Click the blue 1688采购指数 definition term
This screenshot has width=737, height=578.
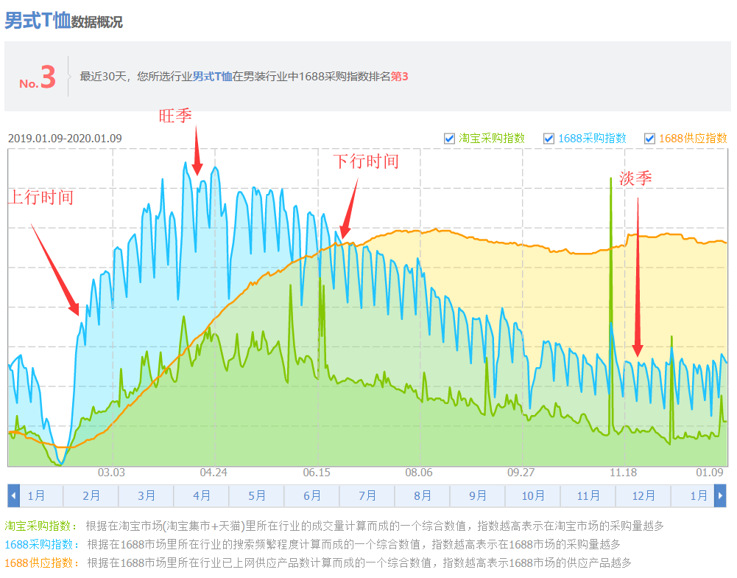click(42, 544)
